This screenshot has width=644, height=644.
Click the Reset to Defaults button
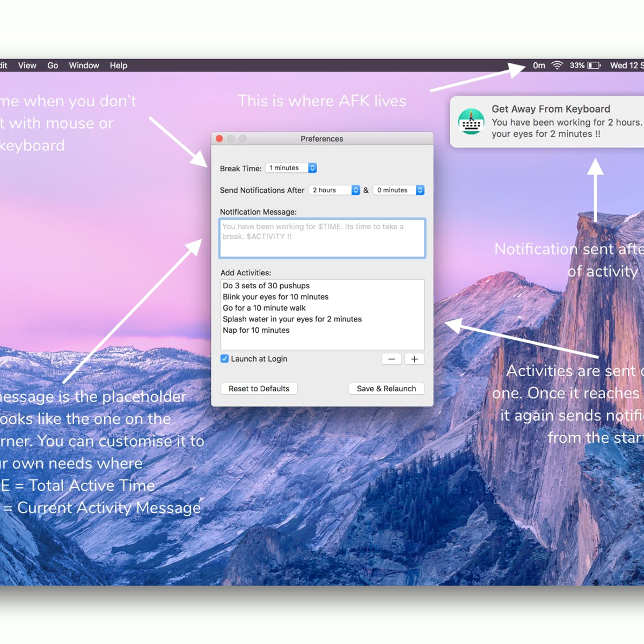pos(259,389)
